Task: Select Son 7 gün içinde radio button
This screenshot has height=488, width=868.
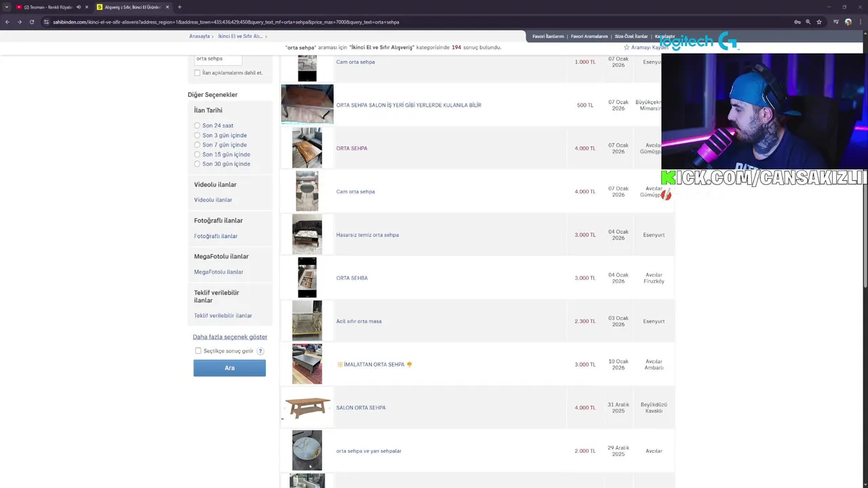Action: tap(197, 144)
